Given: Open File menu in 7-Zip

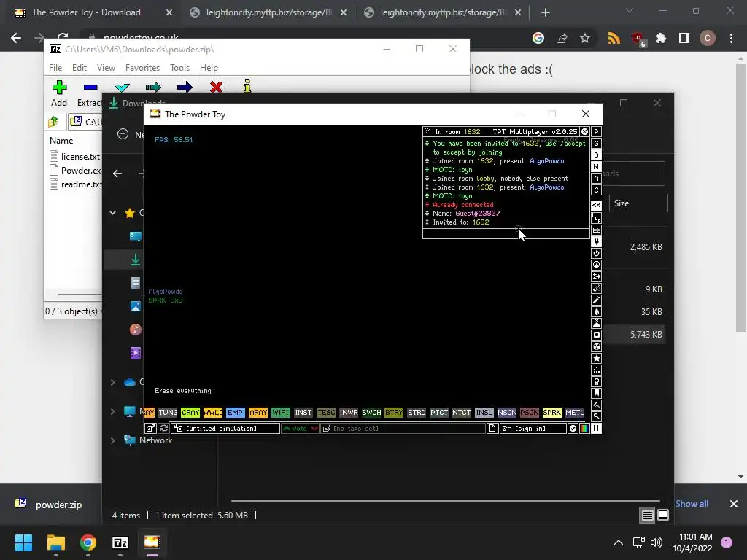Looking at the screenshot, I should [55, 68].
